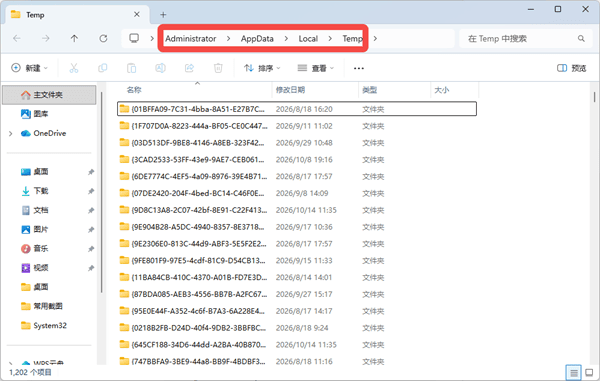Toggle the 预览 preview pane

572,68
